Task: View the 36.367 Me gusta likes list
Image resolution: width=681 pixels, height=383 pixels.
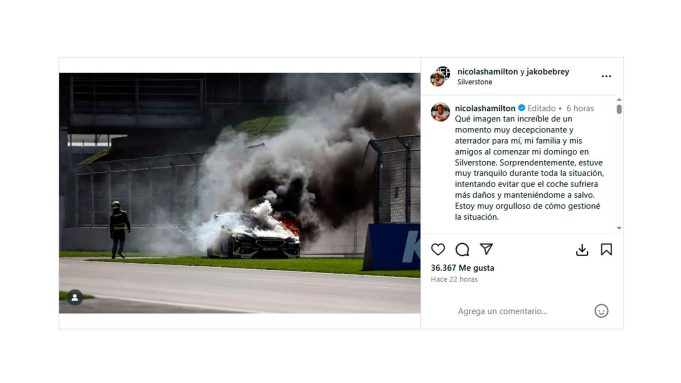Action: (463, 268)
